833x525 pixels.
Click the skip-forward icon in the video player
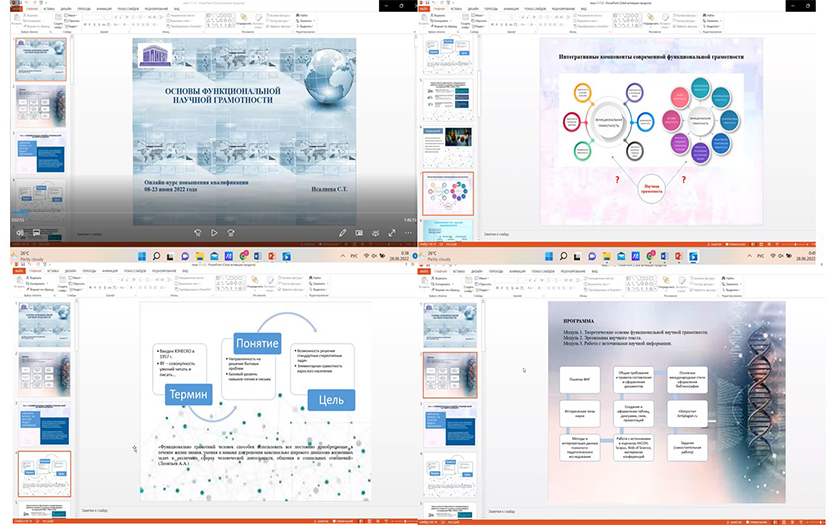231,232
